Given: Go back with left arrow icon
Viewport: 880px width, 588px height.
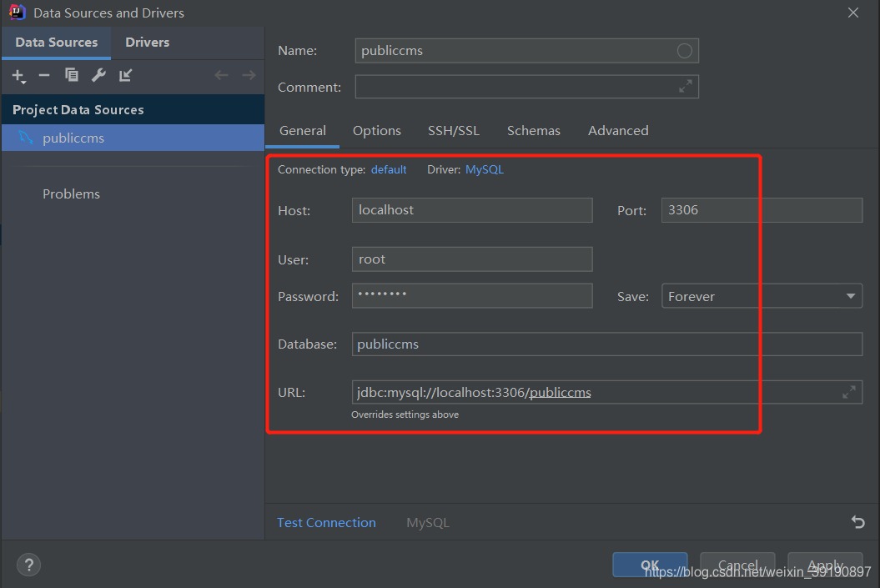Looking at the screenshot, I should pyautogui.click(x=222, y=75).
